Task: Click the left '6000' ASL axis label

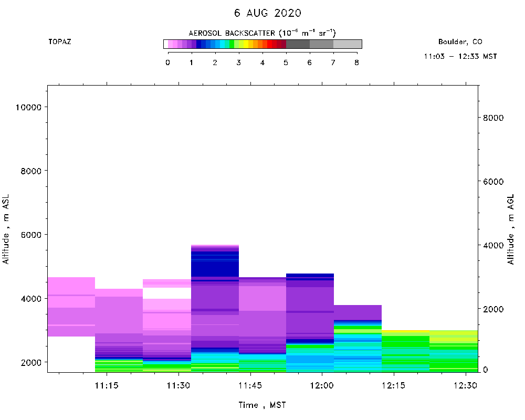Action: click(31, 235)
